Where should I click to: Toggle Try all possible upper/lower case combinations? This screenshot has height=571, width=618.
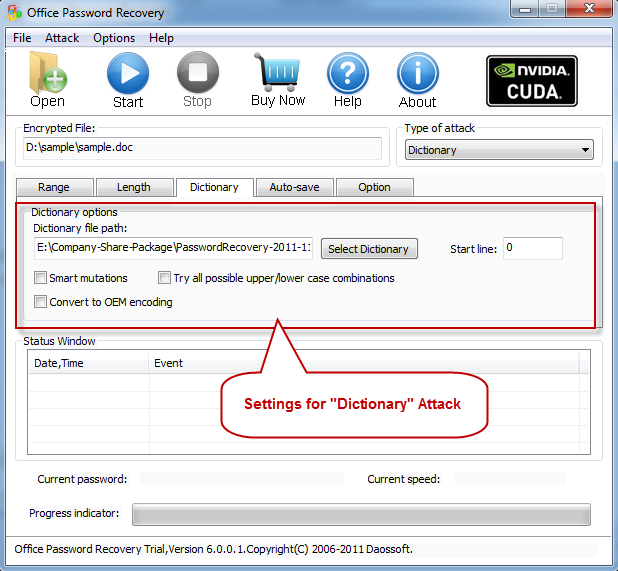[x=164, y=278]
